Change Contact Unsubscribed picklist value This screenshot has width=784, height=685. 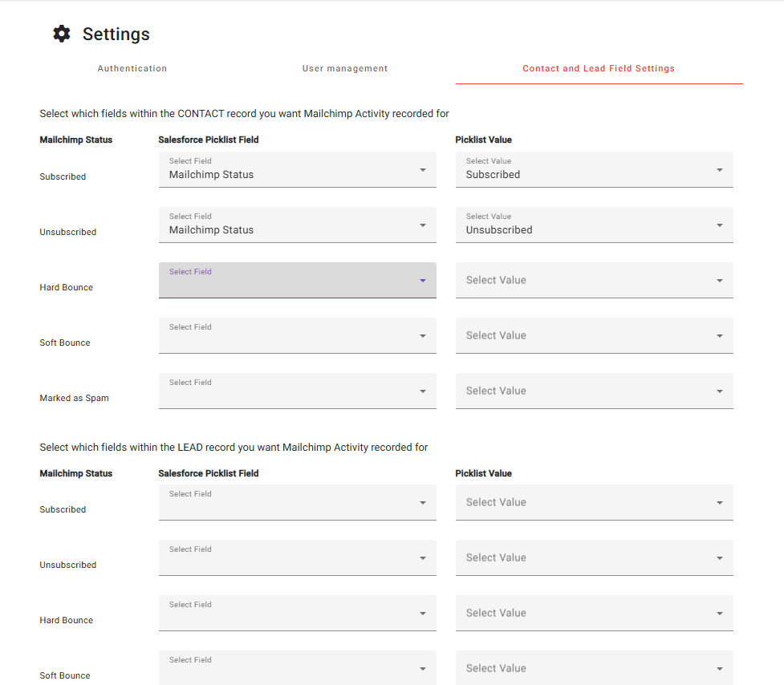594,225
